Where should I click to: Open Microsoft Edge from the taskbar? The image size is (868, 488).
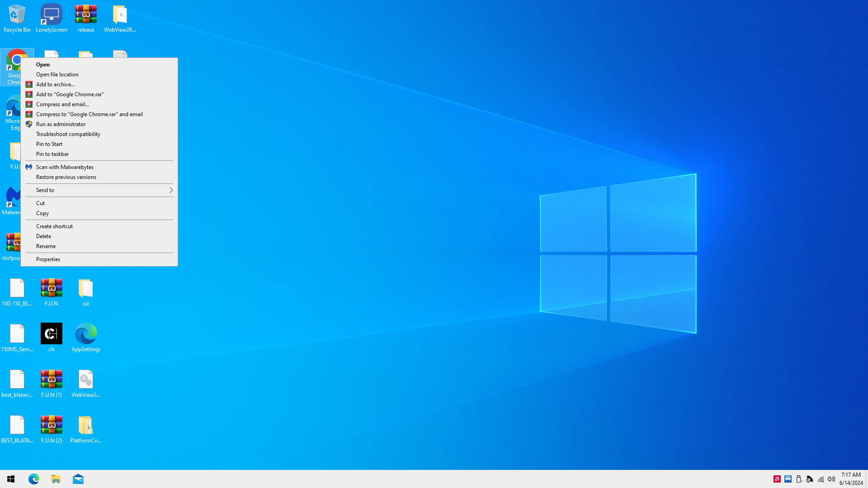pos(34,479)
